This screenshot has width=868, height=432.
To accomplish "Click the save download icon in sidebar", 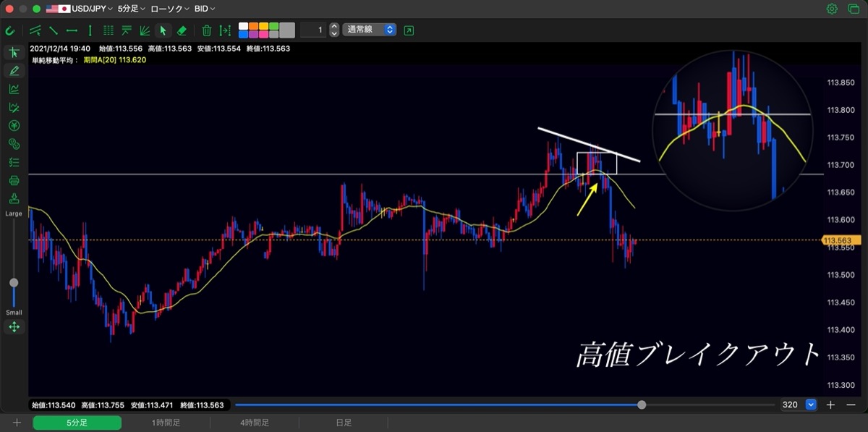I will tap(14, 198).
